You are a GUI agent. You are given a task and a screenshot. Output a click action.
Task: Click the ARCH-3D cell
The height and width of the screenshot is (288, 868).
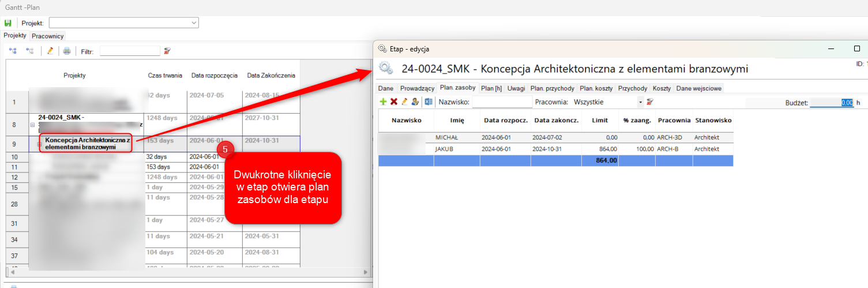point(674,138)
